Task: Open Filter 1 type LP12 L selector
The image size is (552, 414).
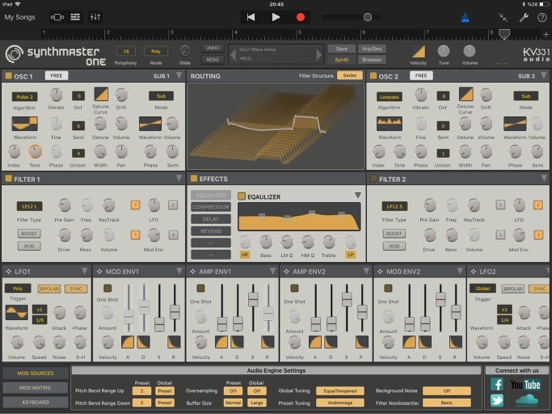Action: pyautogui.click(x=30, y=206)
